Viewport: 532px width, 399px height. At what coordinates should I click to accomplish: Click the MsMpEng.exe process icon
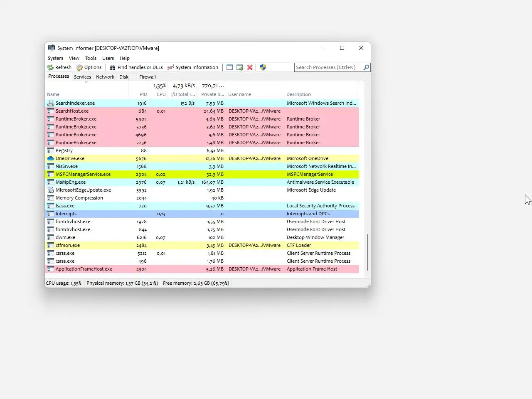click(51, 182)
